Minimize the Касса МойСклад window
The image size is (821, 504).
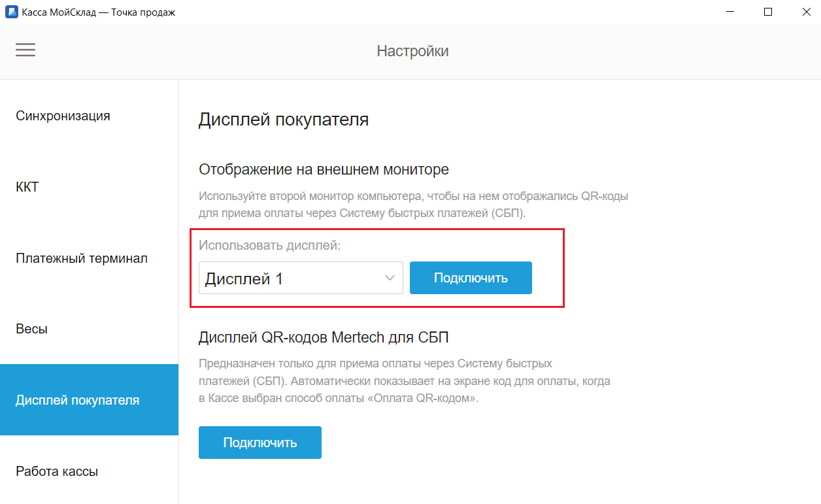730,11
